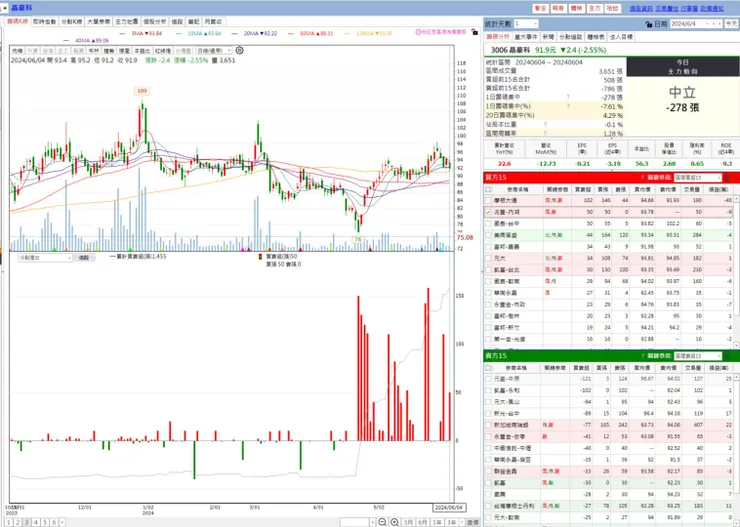This screenshot has width=740, height=527.
Task: Step the date field to previous day arrow
Action: click(714, 24)
